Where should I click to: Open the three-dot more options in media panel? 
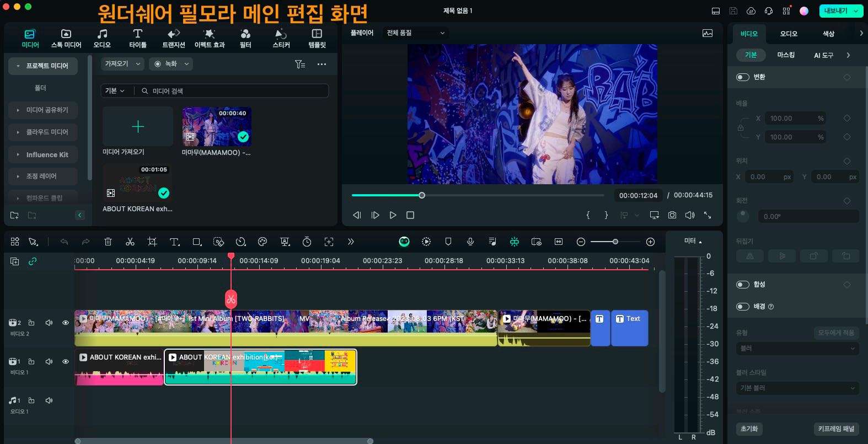click(x=322, y=64)
